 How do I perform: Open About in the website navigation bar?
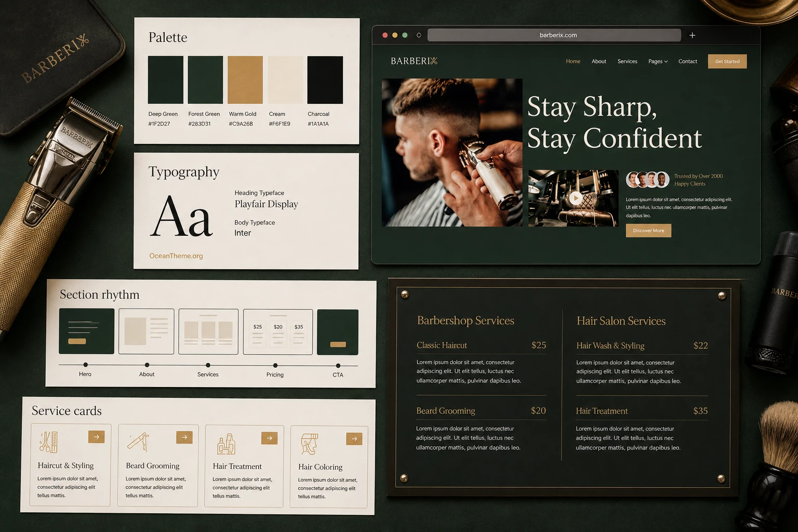(599, 61)
